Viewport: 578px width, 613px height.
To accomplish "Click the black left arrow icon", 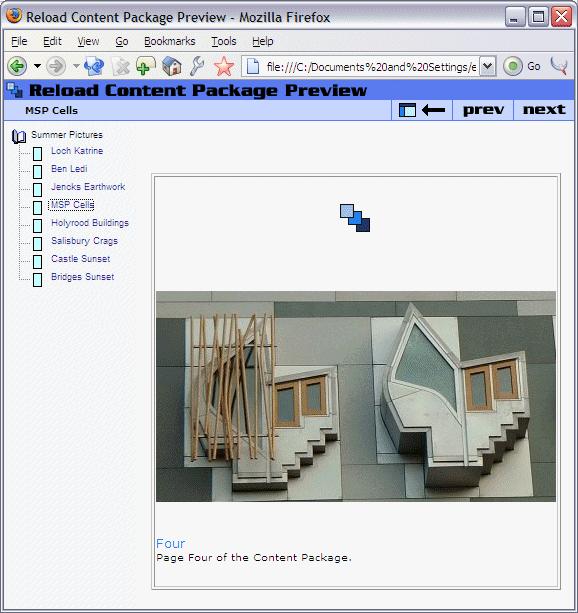I will tap(433, 111).
